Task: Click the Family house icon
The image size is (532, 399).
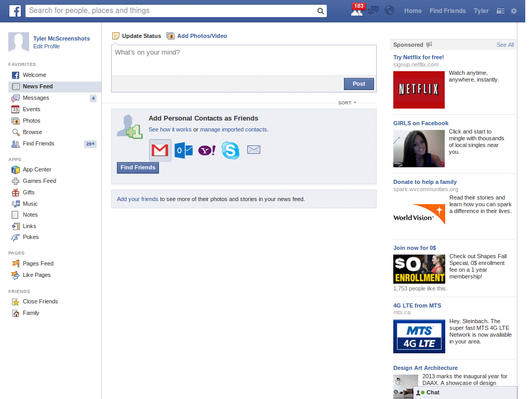Action: point(16,313)
